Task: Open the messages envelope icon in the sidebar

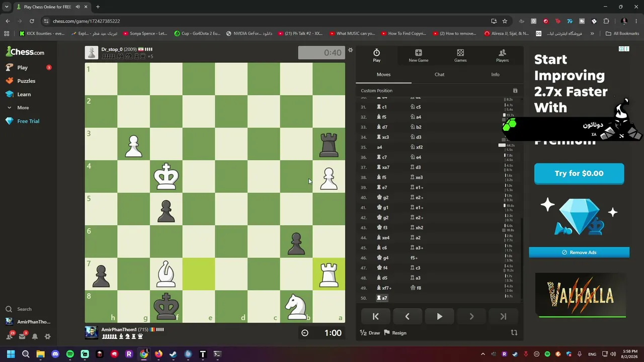Action: tap(22, 336)
